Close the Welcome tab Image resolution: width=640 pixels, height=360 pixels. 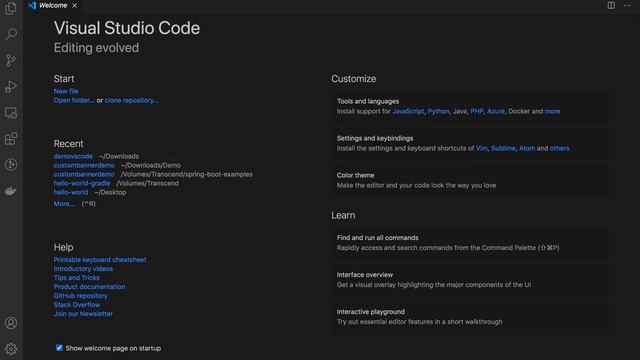click(74, 6)
